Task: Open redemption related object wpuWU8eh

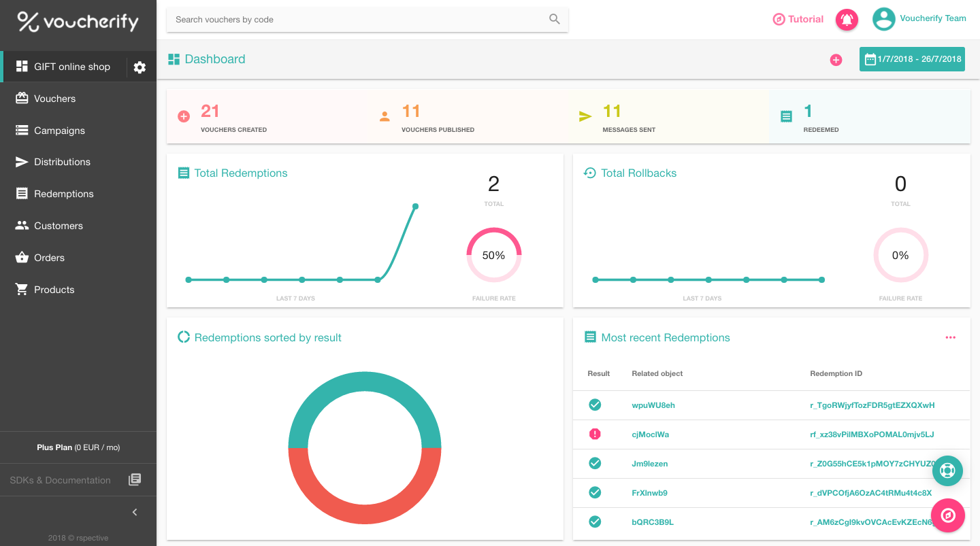Action: tap(653, 405)
